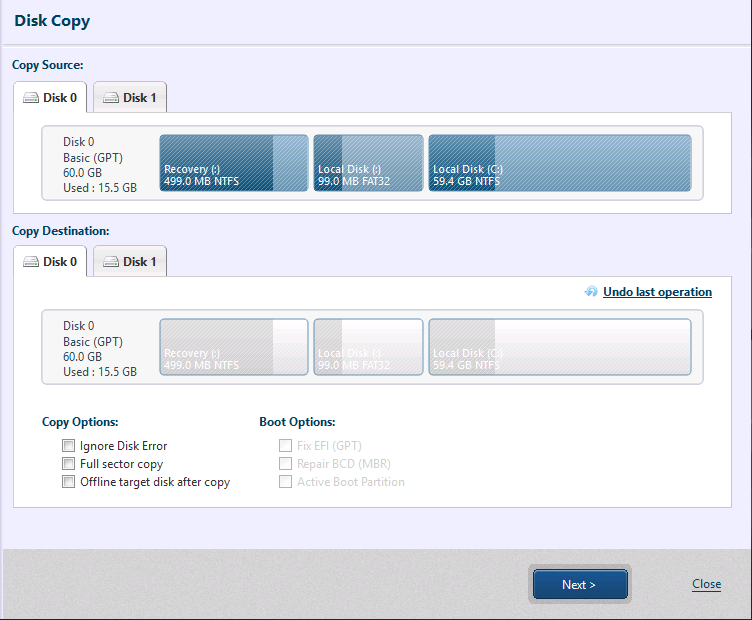
Task: Click the Close link
Action: coord(706,584)
